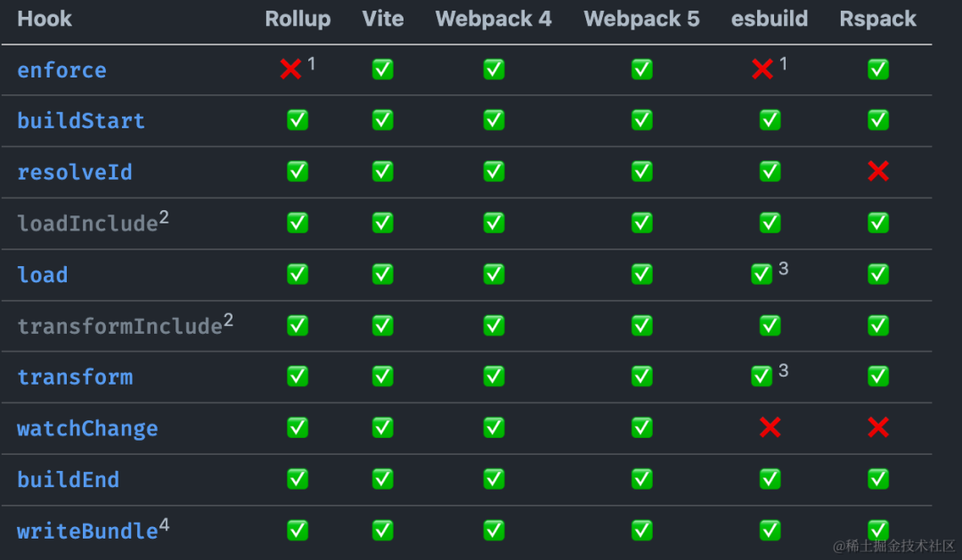The width and height of the screenshot is (962, 560).
Task: Click footnote 1 beside Rollup enforce cross
Action: pos(312,63)
